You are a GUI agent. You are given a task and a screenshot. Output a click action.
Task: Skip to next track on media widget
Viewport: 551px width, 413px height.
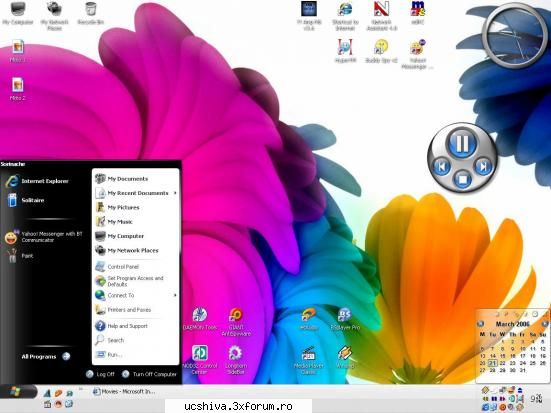point(484,166)
